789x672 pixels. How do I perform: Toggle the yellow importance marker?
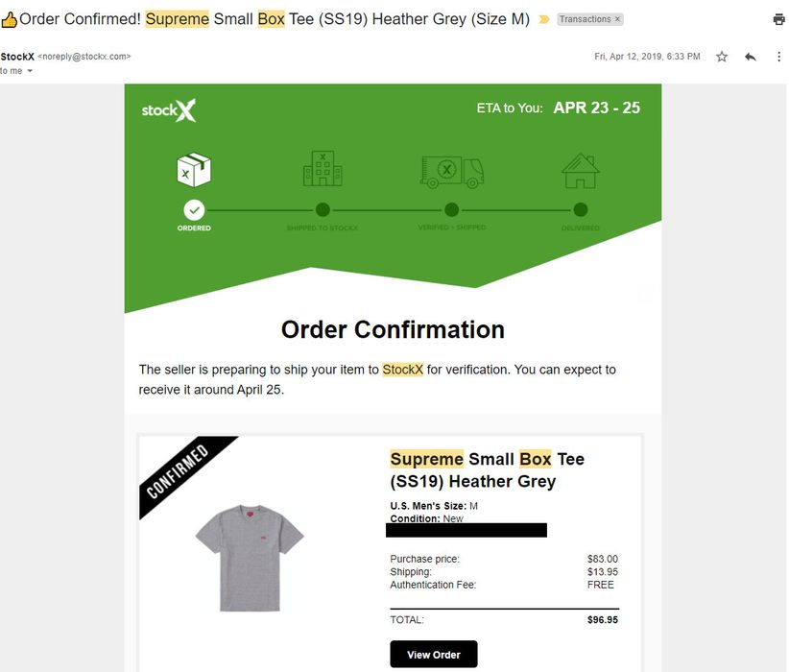[544, 19]
